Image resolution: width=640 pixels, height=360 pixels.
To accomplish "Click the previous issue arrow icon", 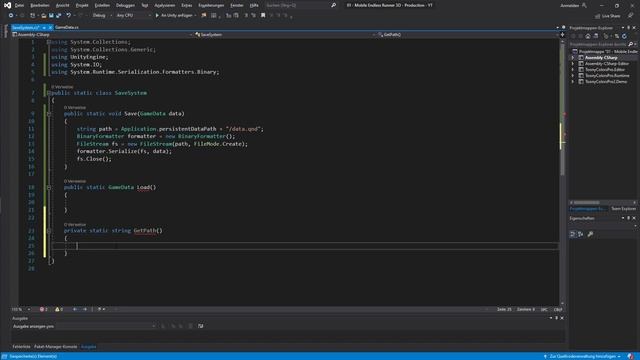I will (75, 309).
